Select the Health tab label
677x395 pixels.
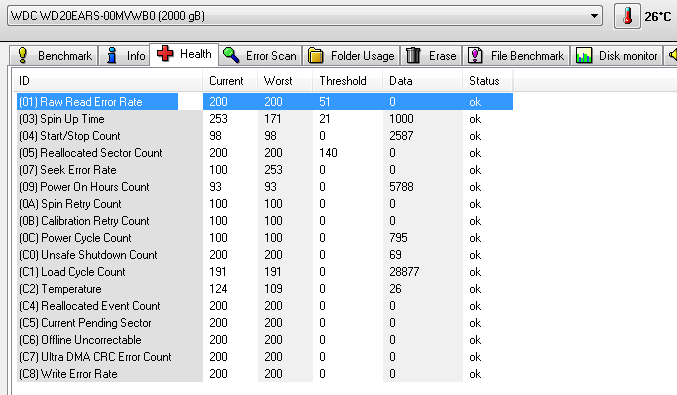[x=196, y=54]
